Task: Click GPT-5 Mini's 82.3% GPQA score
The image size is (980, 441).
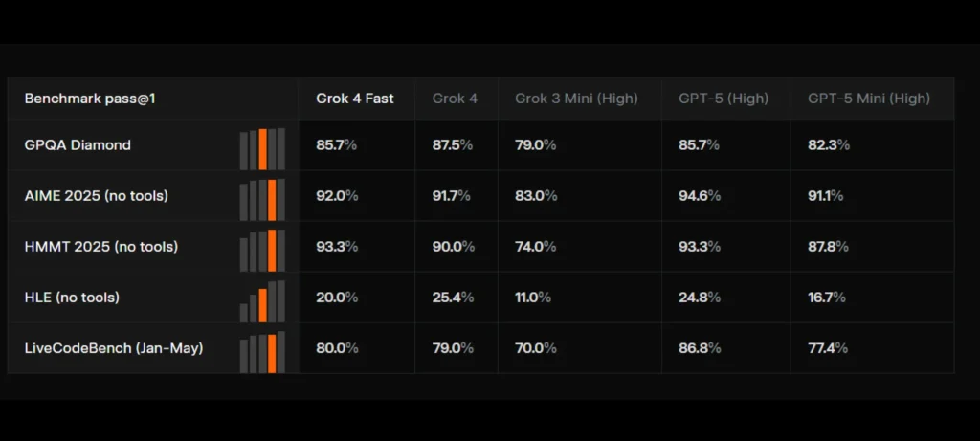Action: pos(828,145)
